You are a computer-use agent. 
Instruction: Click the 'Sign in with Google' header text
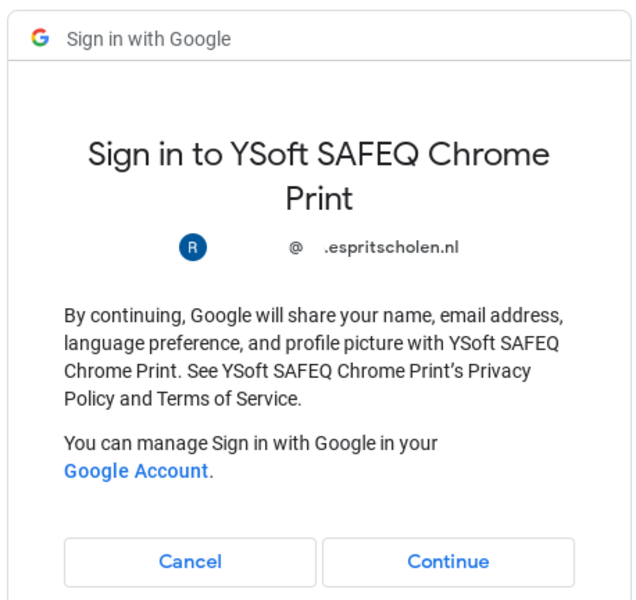pos(148,39)
